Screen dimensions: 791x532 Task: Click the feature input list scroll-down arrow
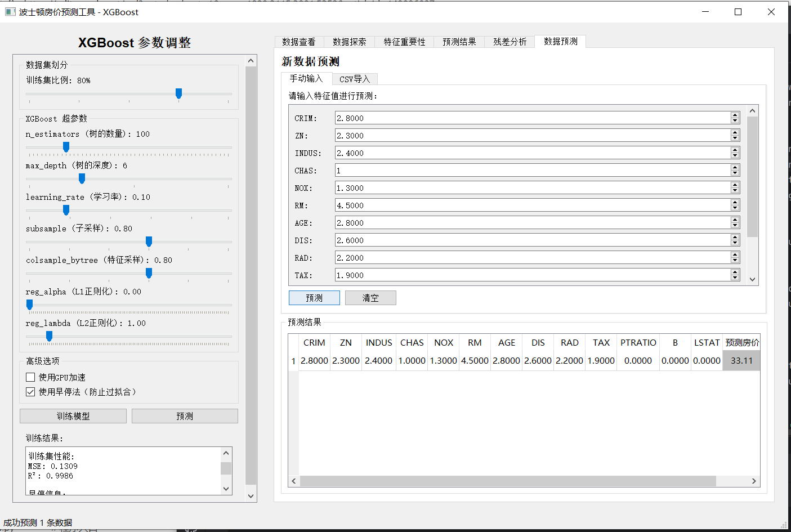pyautogui.click(x=752, y=279)
